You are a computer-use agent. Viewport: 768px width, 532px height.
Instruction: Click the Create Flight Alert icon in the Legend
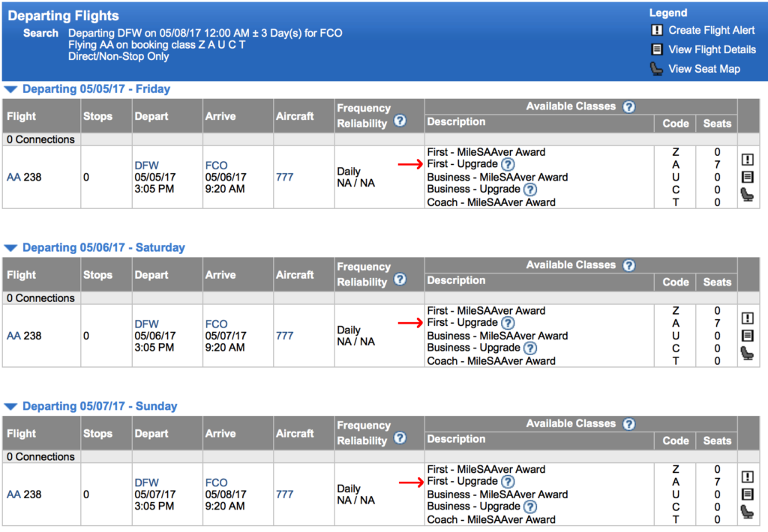pos(655,31)
